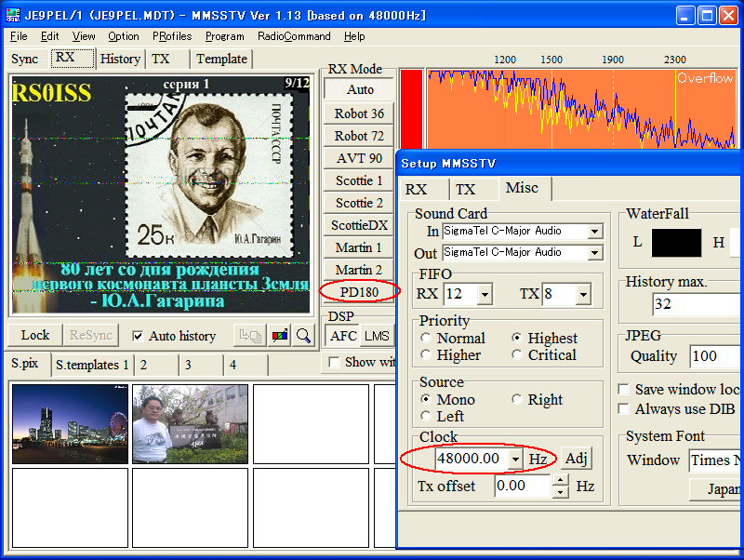Open the System Font Window dropdown
Image resolution: width=744 pixels, height=560 pixels.
(x=715, y=460)
